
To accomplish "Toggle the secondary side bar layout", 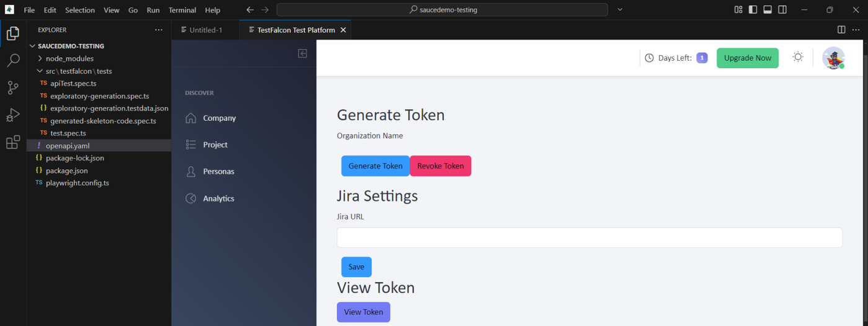I will pyautogui.click(x=782, y=10).
